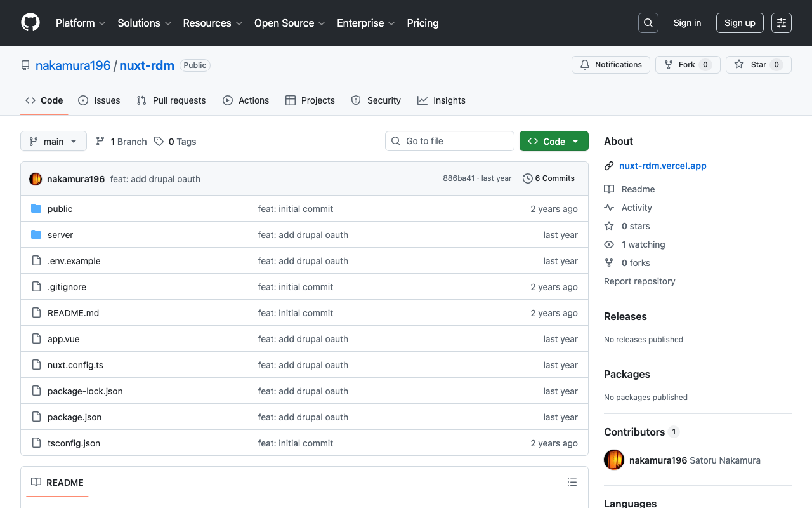The image size is (812, 508).
Task: Click the Sign up button
Action: [x=739, y=23]
